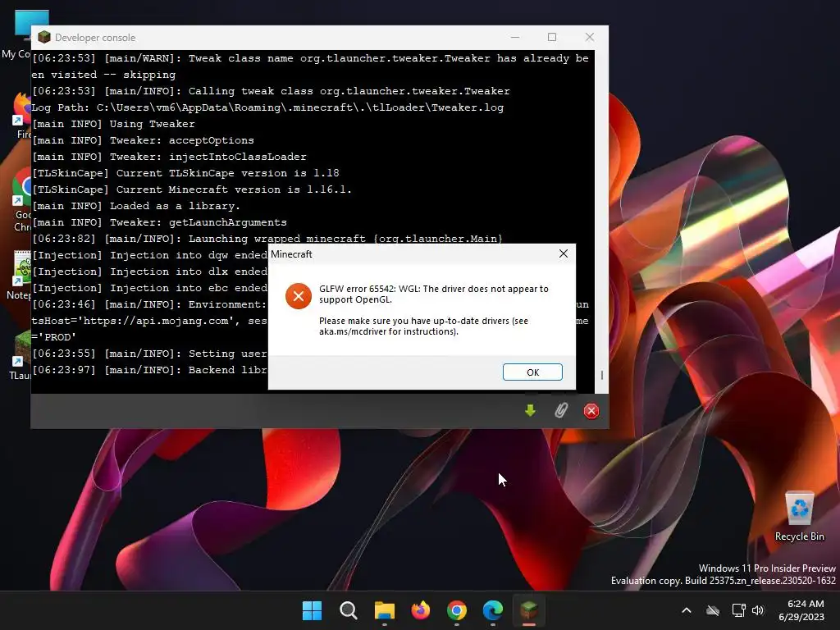The height and width of the screenshot is (630, 840).
Task: Click the cloud sync tray icon
Action: (713, 610)
